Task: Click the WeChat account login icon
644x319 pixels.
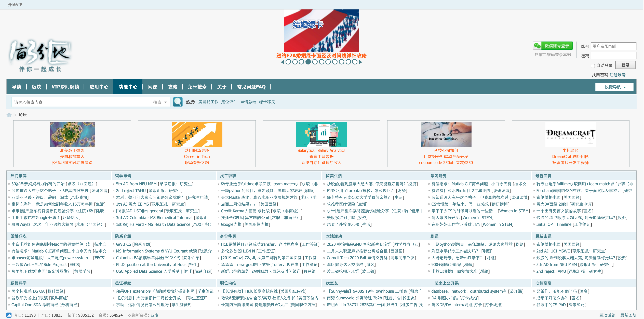Action: (537, 46)
